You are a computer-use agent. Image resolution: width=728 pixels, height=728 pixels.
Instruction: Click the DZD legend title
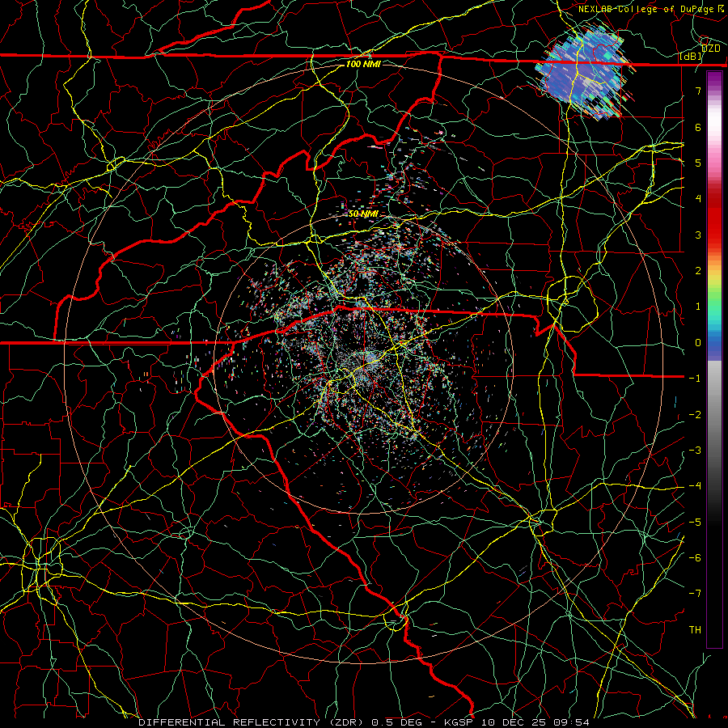pos(710,49)
